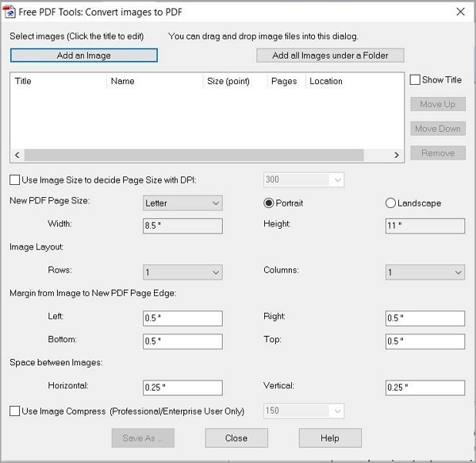The image size is (476, 463).
Task: Click the PDF Tools app icon in title bar
Action: (9, 12)
